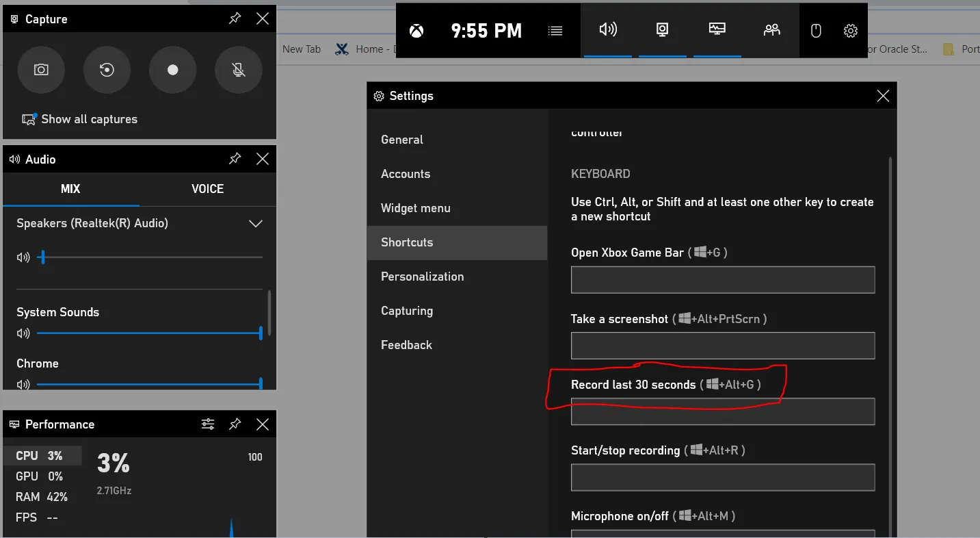Mute System Sounds
This screenshot has width=980, height=538.
(x=23, y=333)
